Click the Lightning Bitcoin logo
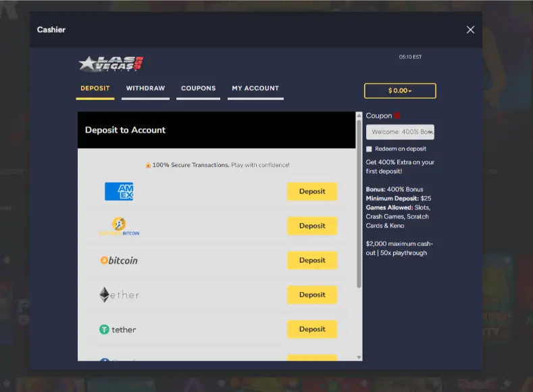 click(x=119, y=226)
